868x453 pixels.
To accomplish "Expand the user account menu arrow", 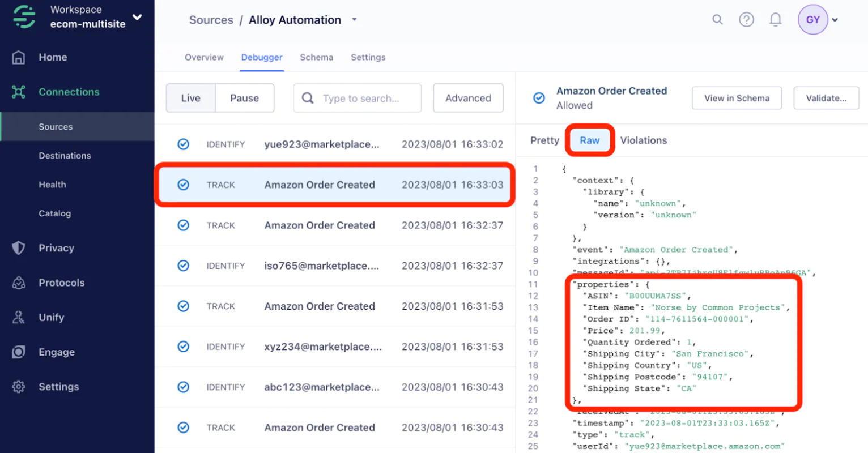I will click(835, 20).
